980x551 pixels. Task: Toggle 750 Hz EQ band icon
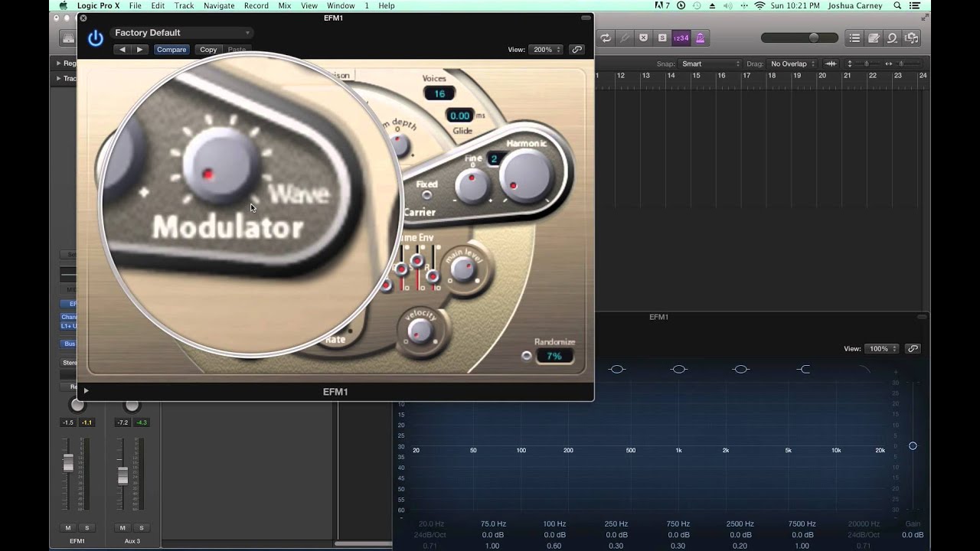(x=678, y=369)
